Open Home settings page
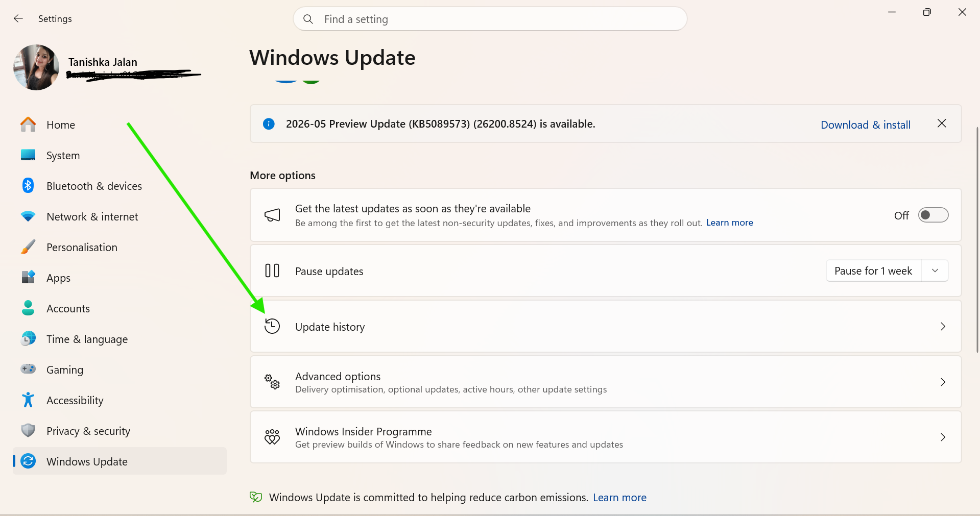 tap(119, 125)
